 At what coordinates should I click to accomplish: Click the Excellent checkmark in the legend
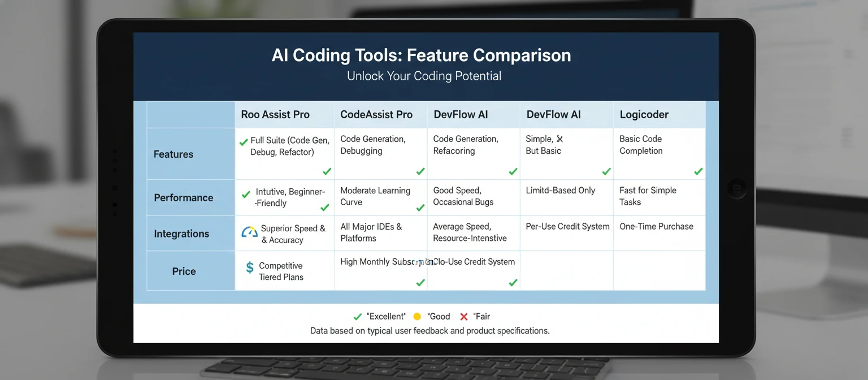(357, 316)
